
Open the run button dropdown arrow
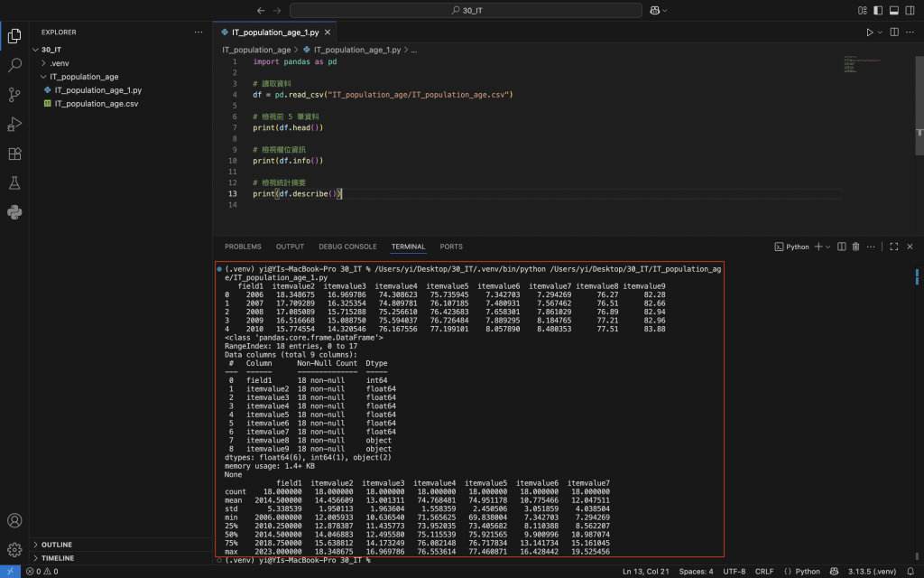880,33
